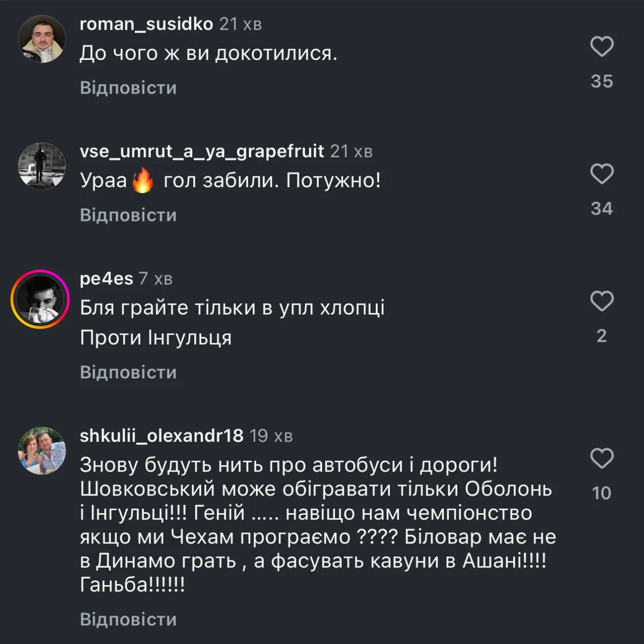Open pe4es username link
Viewport: 644px width, 644px height.
coord(106,279)
